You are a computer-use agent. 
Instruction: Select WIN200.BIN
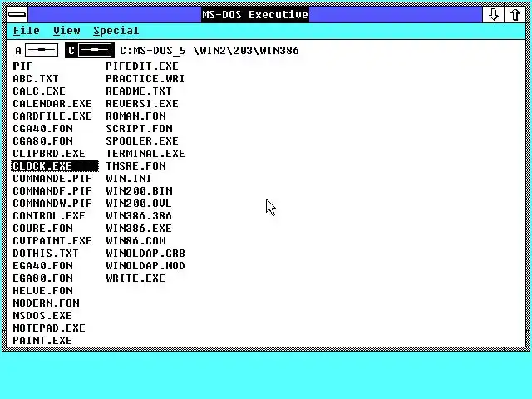pos(139,191)
